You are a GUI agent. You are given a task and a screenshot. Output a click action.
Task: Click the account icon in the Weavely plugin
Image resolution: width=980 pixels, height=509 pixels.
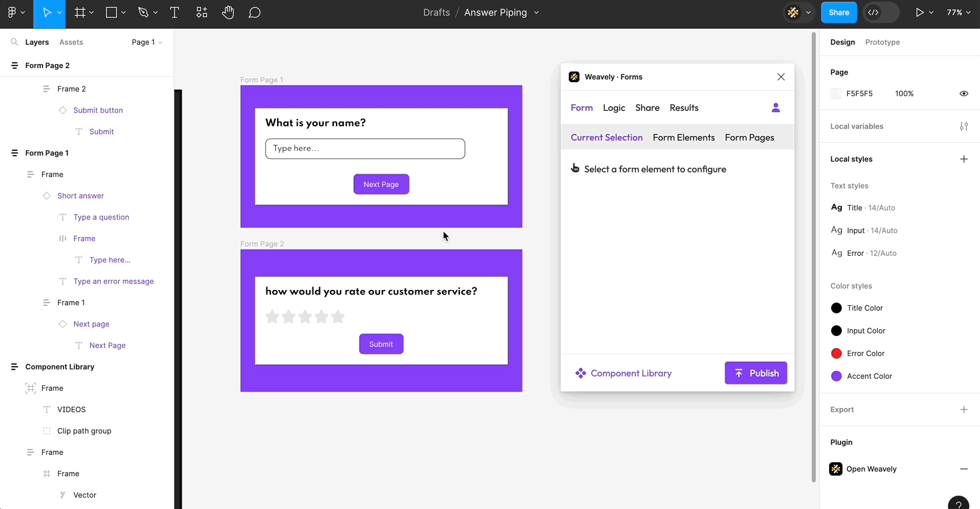[x=776, y=108]
